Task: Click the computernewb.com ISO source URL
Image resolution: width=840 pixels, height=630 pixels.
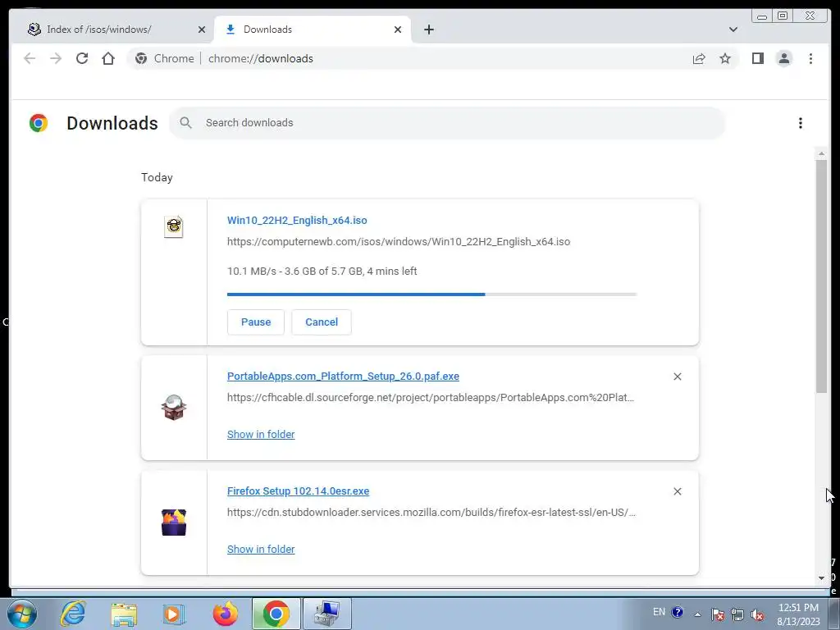Action: [x=398, y=242]
